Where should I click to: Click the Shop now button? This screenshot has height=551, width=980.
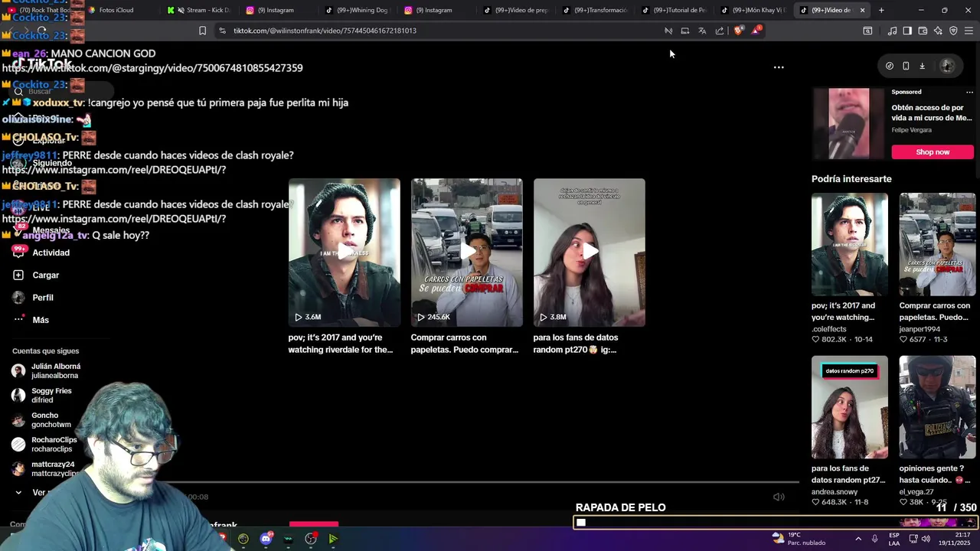pos(933,152)
